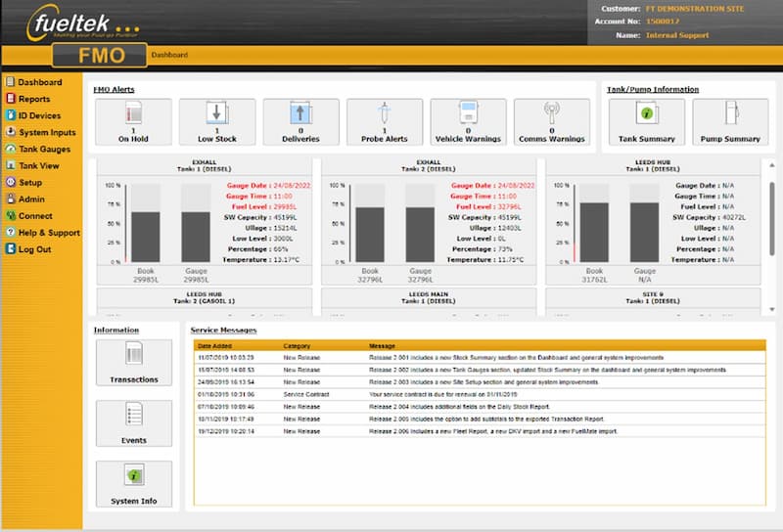This screenshot has width=783, height=532.
Task: Click the Vehicle Warnings icon
Action: click(x=468, y=114)
